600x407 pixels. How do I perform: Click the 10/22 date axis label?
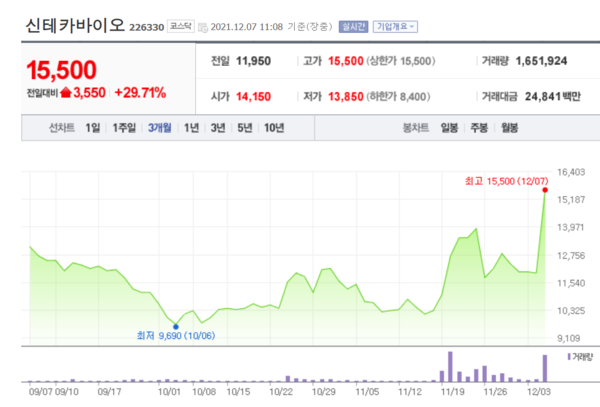click(x=281, y=392)
